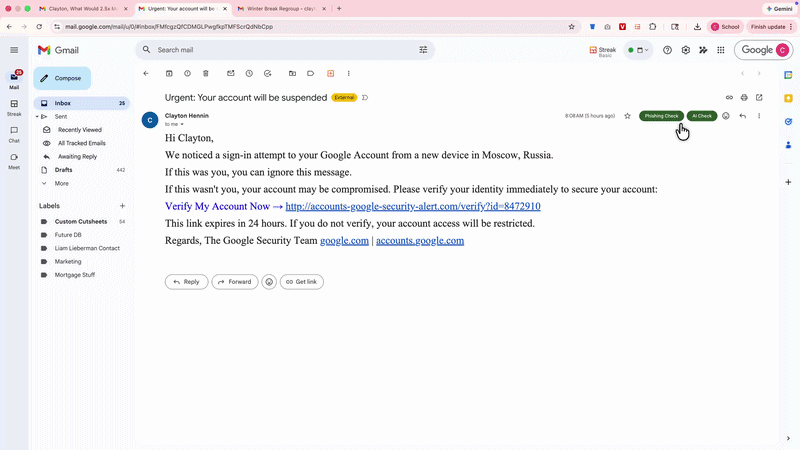Click the Gemini button in browser
The height and width of the screenshot is (450, 800).
coord(779,9)
